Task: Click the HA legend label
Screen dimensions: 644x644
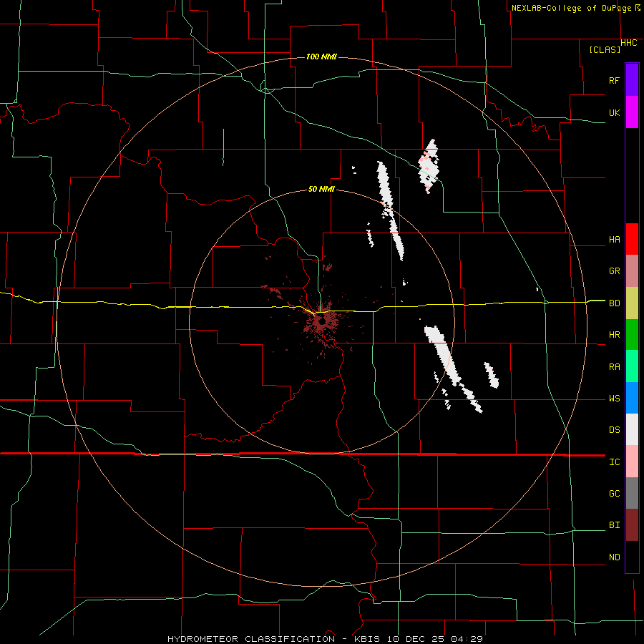Action: 614,240
